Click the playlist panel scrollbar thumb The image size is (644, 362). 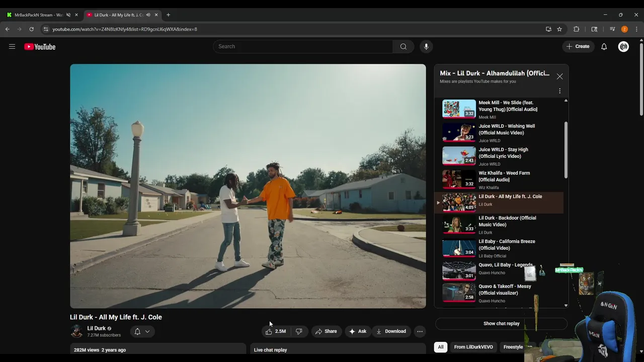click(x=566, y=150)
